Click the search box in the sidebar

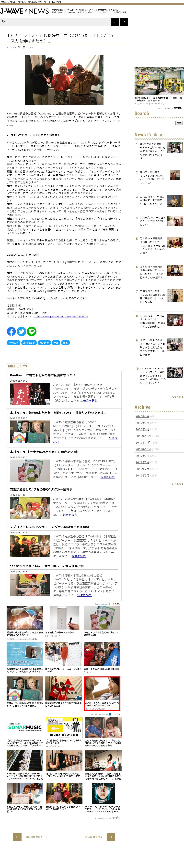pos(155,123)
